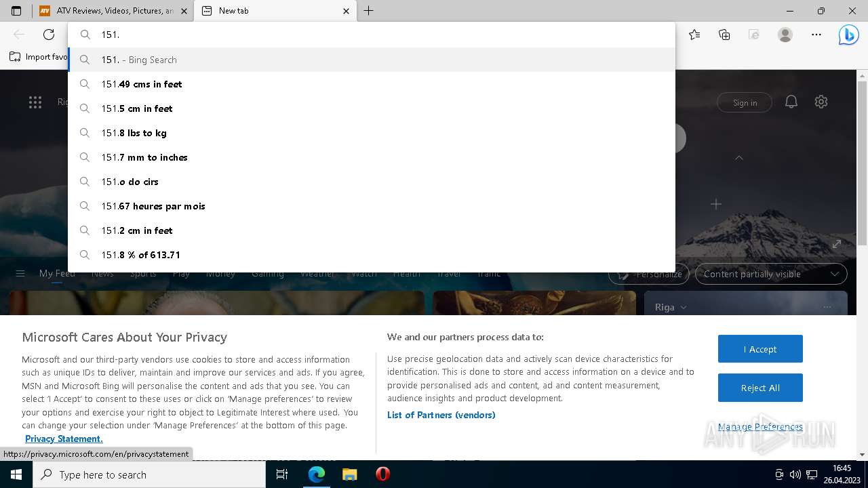Select suggestion 151.67 heures par mois
The width and height of the screenshot is (868, 488).
tap(372, 206)
